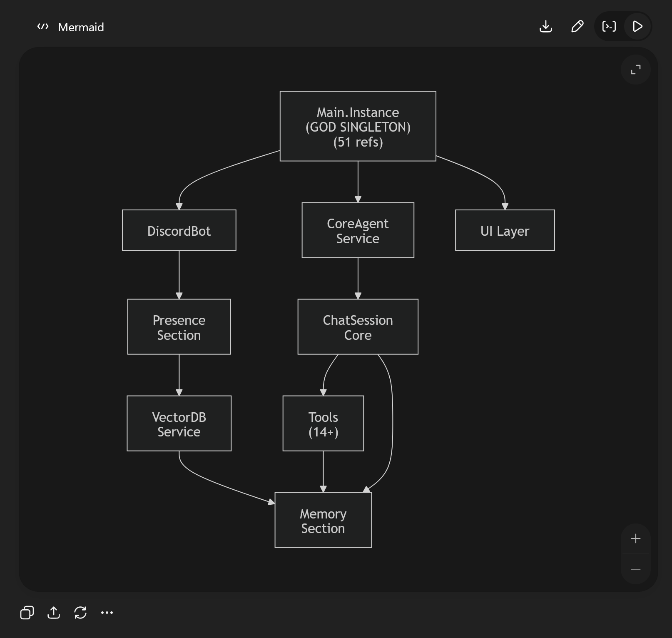Select the VectorDB Service node

pyautogui.click(x=179, y=424)
